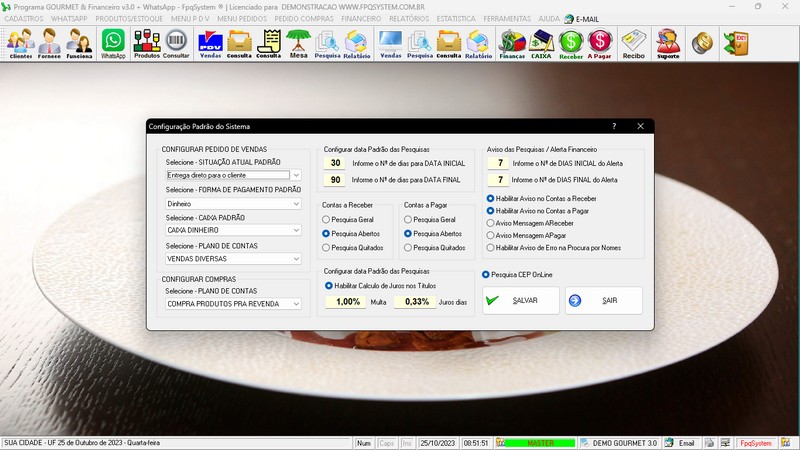Open the receipt Consulta icon
This screenshot has height=450, width=800.
[268, 43]
